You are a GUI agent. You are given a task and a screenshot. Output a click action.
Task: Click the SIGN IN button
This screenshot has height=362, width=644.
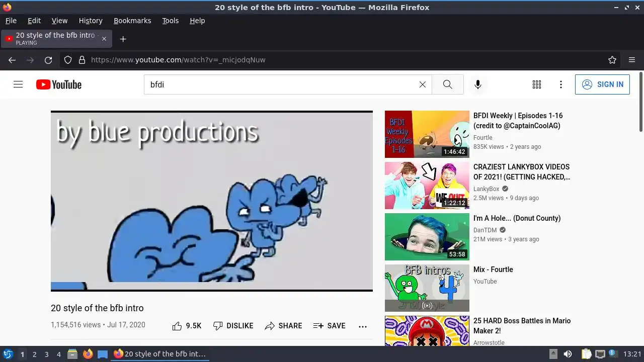(x=602, y=84)
